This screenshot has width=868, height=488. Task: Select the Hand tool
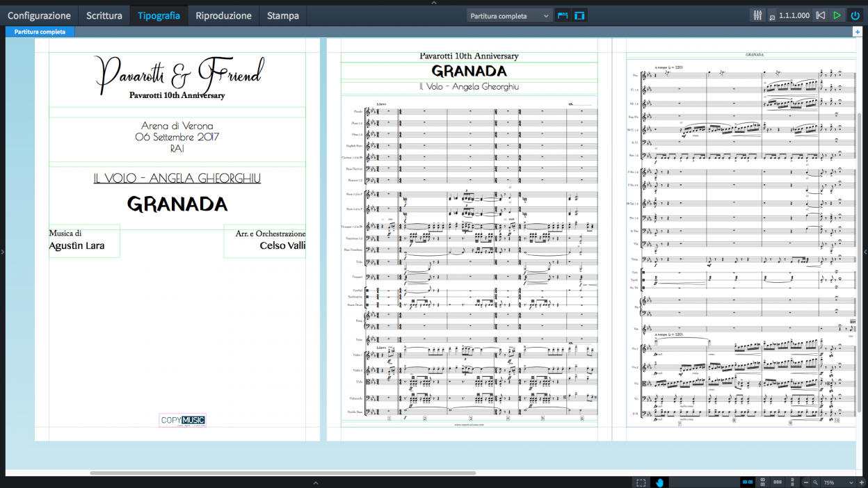pyautogui.click(x=659, y=482)
